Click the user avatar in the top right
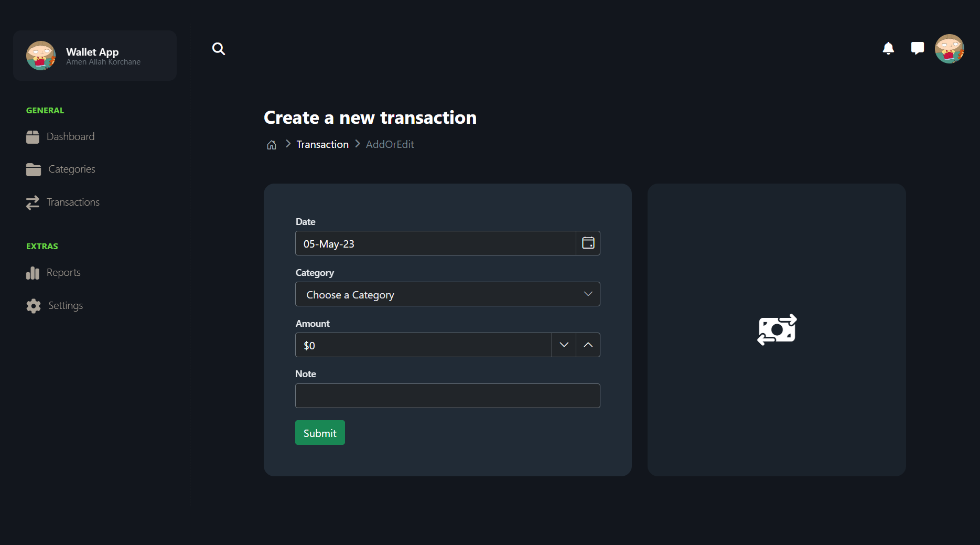980x545 pixels. 950,48
